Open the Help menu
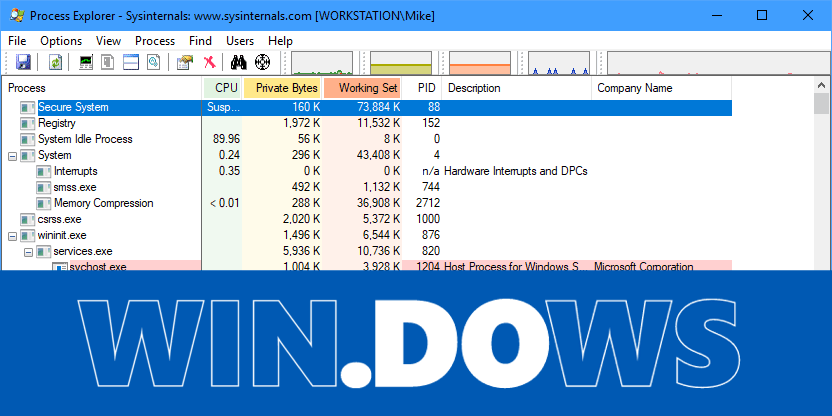 (280, 41)
